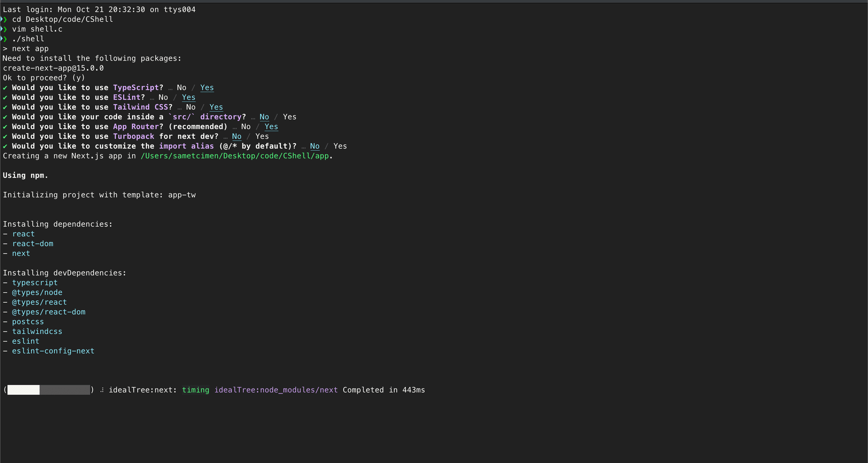Image resolution: width=868 pixels, height=463 pixels.
Task: Click the npm install progress bar
Action: pos(49,390)
